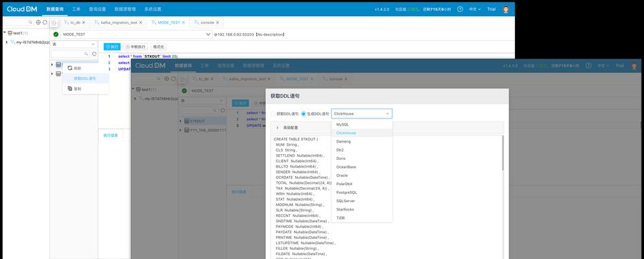Open 数据源管理 menu in back window header

click(125, 9)
